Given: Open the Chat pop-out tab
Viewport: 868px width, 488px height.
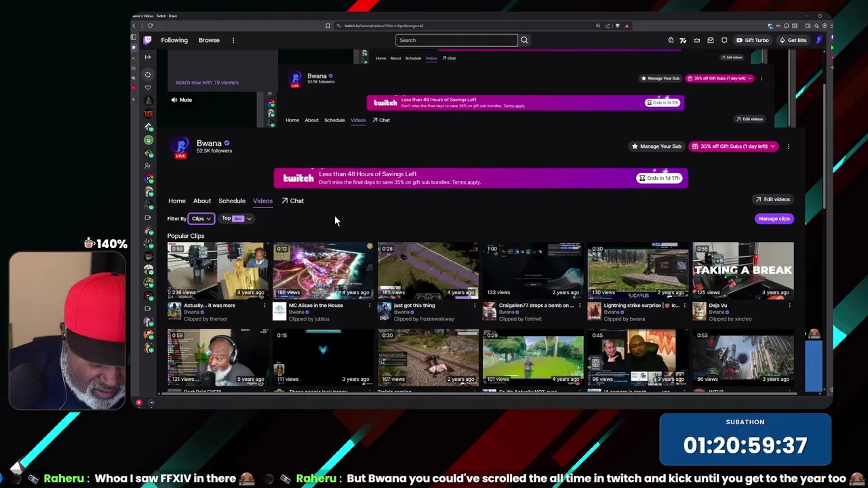Looking at the screenshot, I should 293,201.
